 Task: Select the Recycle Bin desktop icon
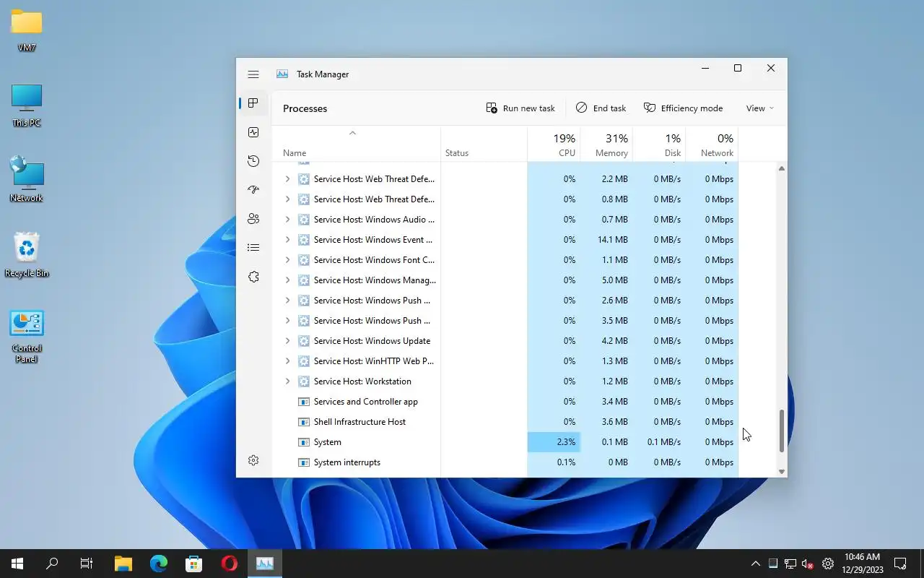(27, 256)
